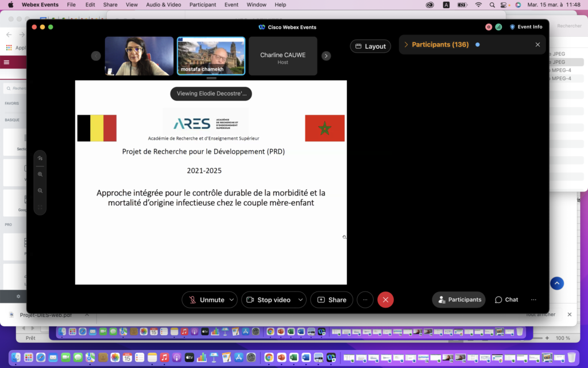Open Spotlight search in the menu bar
Viewport: 588px width, 368px height.
click(492, 5)
